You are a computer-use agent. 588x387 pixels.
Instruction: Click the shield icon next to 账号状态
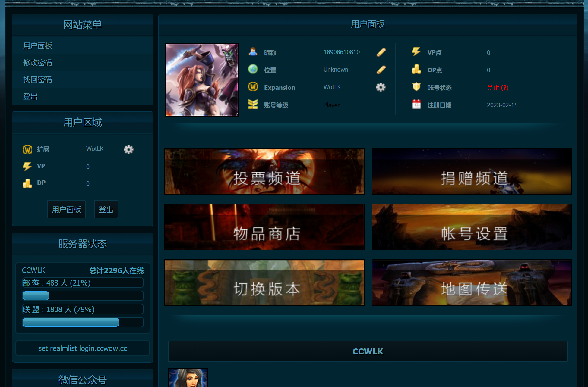[416, 87]
